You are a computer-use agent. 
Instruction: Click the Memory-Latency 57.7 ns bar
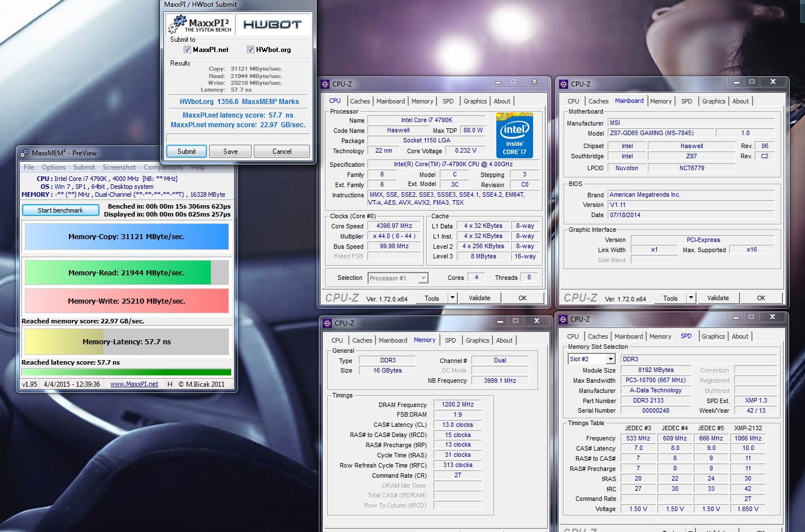pos(127,341)
